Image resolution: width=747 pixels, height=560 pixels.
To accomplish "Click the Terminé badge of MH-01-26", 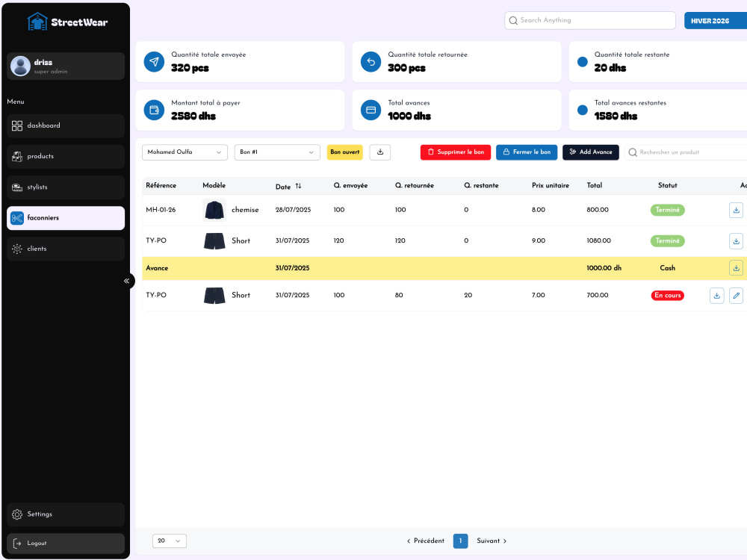I will click(x=667, y=210).
